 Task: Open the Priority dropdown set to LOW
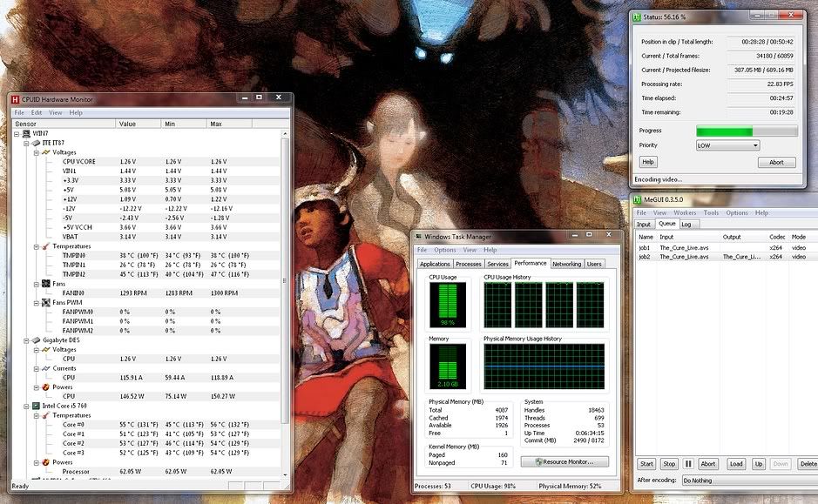[x=727, y=145]
